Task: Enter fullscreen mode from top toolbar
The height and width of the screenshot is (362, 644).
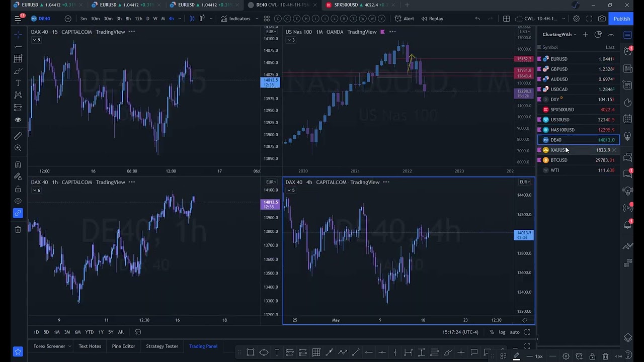Action: 589,19
